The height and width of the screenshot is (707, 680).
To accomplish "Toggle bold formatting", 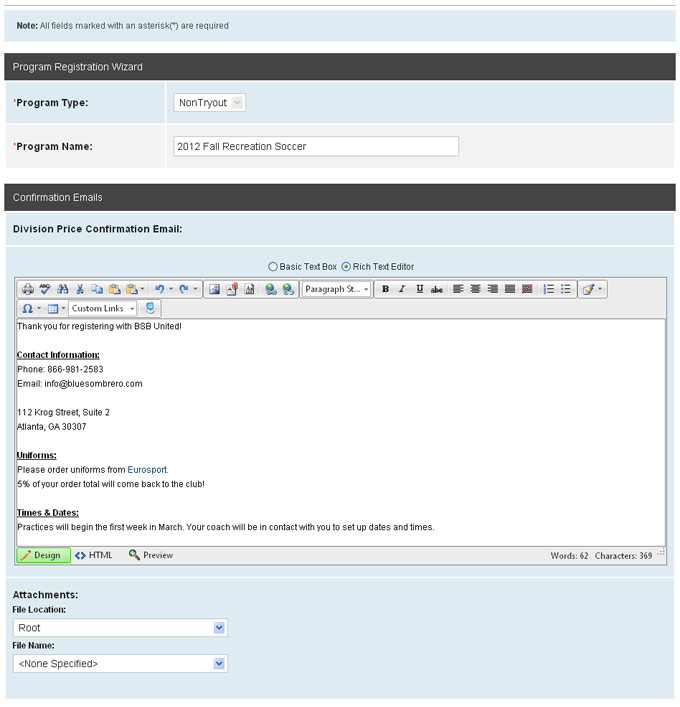I will click(x=385, y=289).
